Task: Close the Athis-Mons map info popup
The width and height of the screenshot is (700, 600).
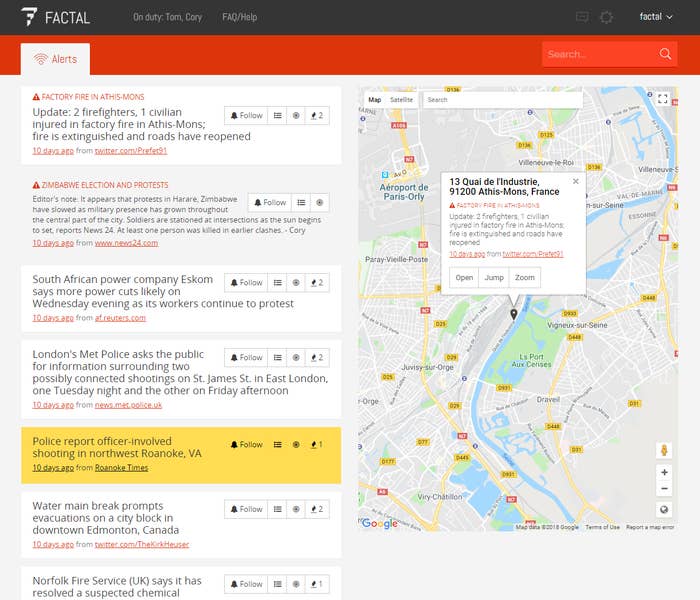Action: (x=576, y=181)
